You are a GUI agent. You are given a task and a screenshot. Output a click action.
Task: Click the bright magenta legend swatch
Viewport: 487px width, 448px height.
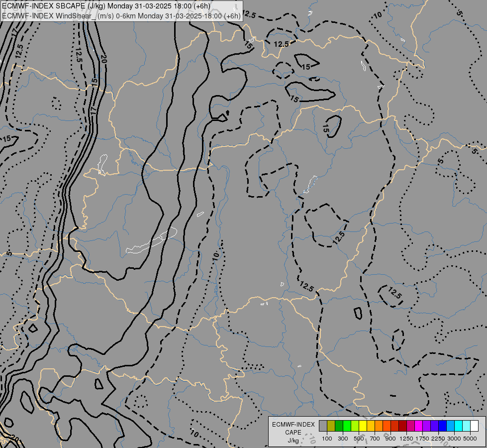[x=419, y=426]
